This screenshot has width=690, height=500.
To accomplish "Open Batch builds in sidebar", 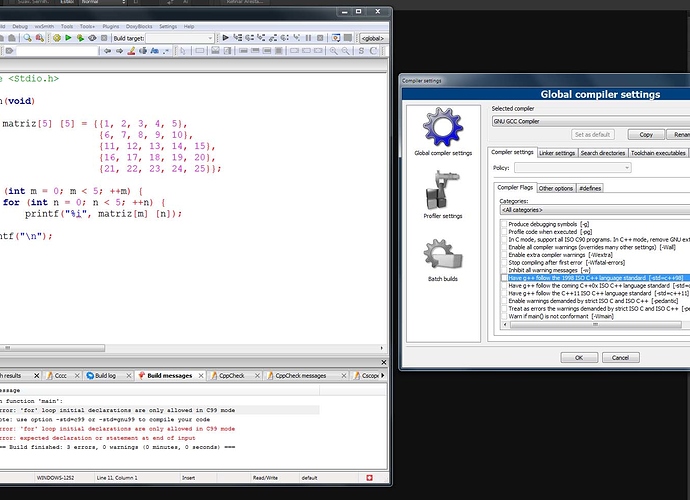I will (443, 260).
